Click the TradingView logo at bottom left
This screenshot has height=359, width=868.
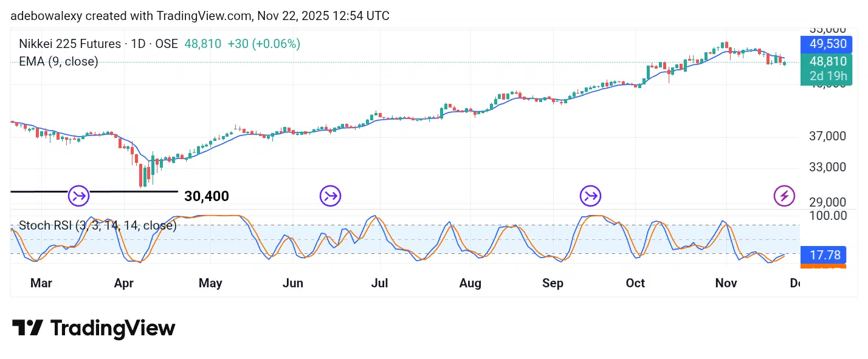pyautogui.click(x=94, y=329)
